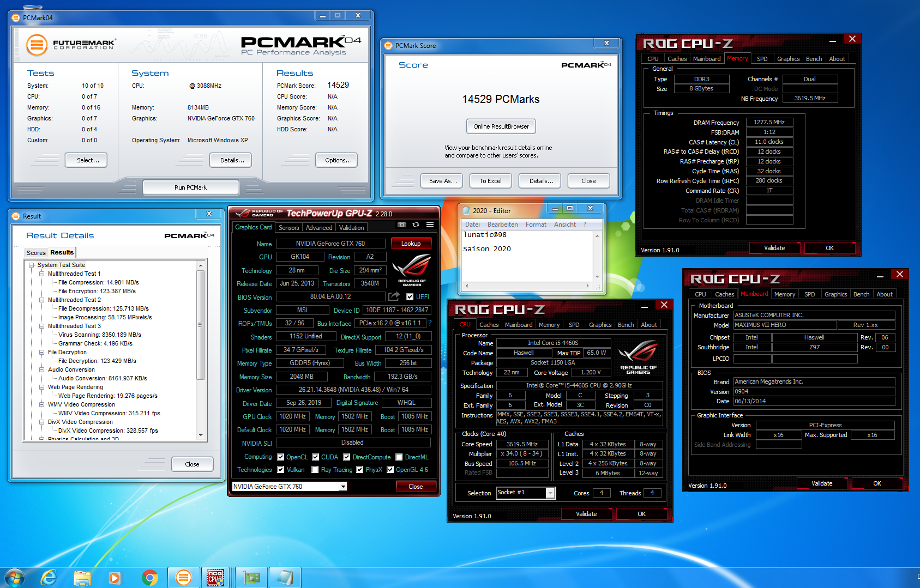Collapse the Web Page Rendering node
920x588 pixels.
click(42, 387)
